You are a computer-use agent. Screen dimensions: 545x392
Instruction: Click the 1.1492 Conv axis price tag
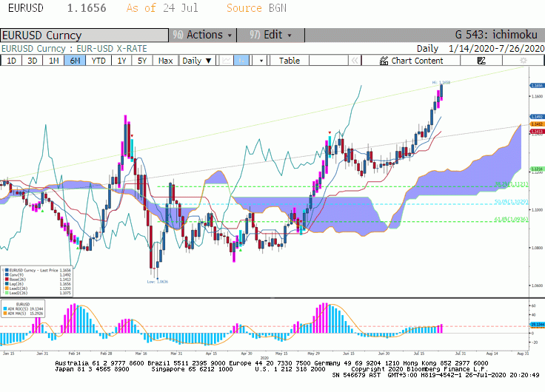point(537,117)
